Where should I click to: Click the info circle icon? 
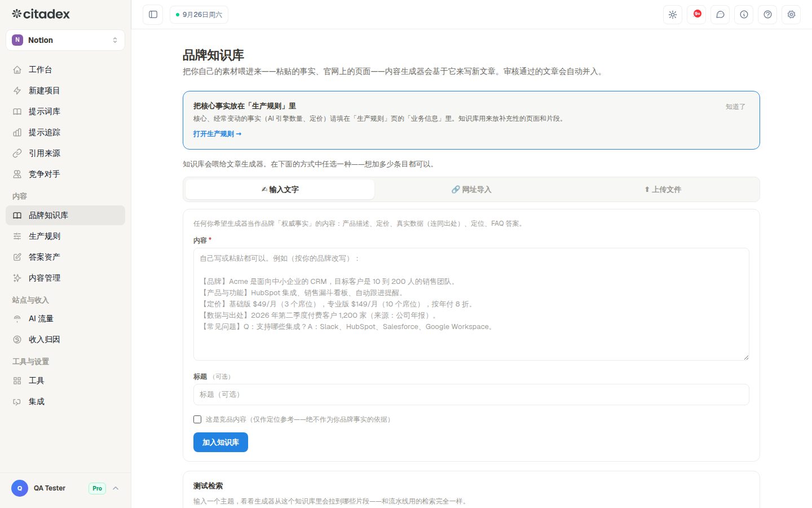click(x=744, y=15)
